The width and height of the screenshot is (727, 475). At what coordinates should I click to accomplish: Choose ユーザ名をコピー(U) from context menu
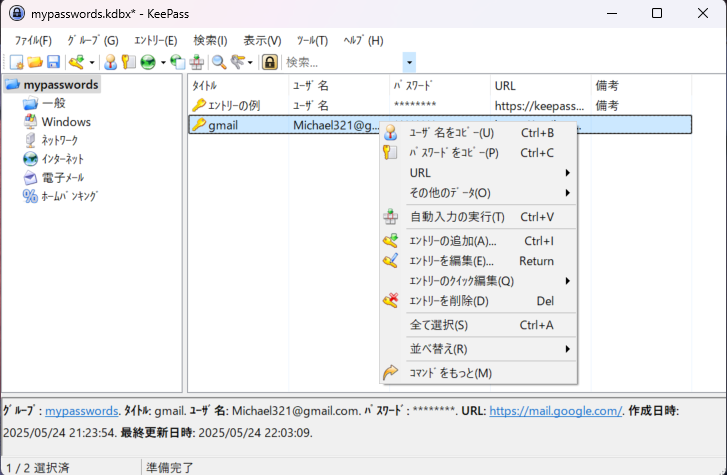tap(478, 133)
